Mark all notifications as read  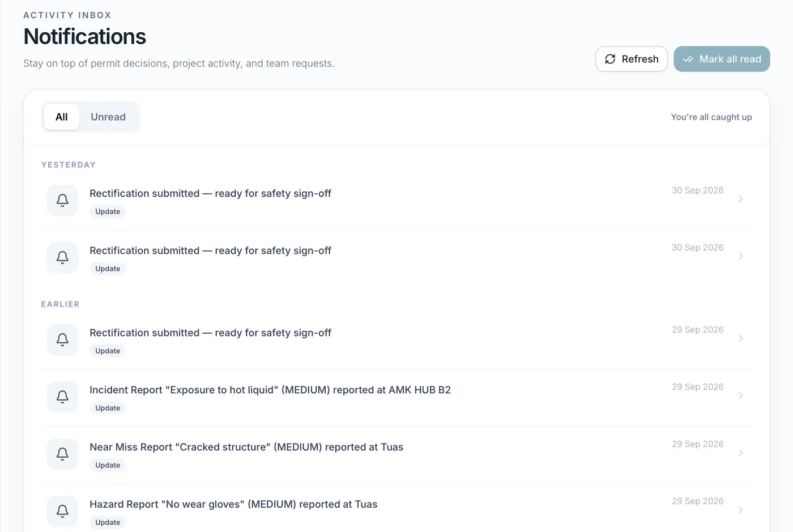tap(722, 59)
